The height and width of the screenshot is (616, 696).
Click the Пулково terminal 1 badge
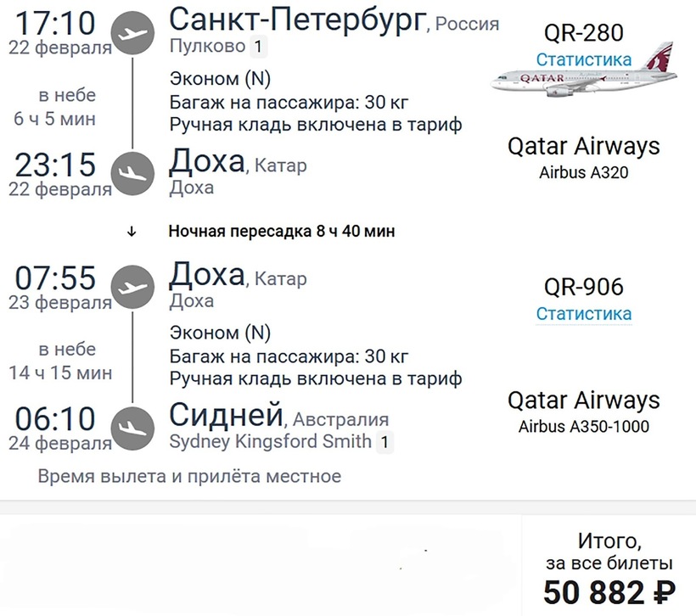(258, 47)
